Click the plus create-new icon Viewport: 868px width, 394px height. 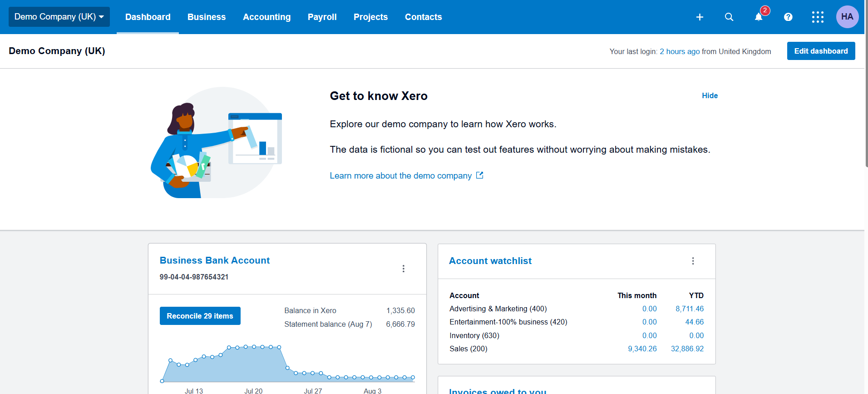click(700, 17)
